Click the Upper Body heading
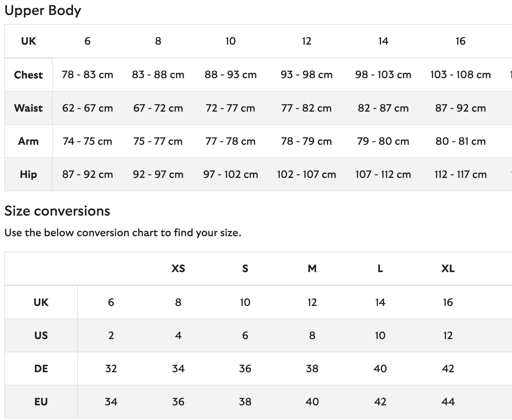 43,10
